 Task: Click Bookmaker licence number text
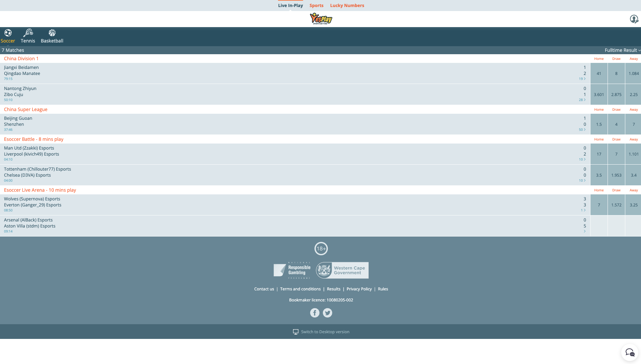click(x=321, y=300)
